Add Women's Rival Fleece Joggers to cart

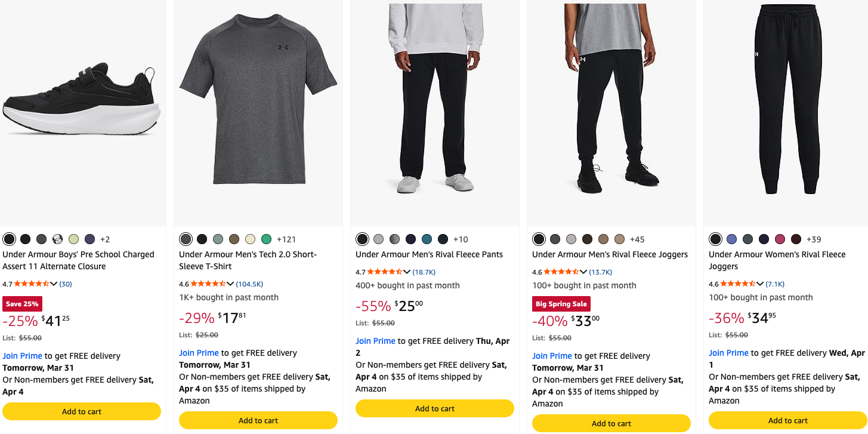click(x=788, y=420)
